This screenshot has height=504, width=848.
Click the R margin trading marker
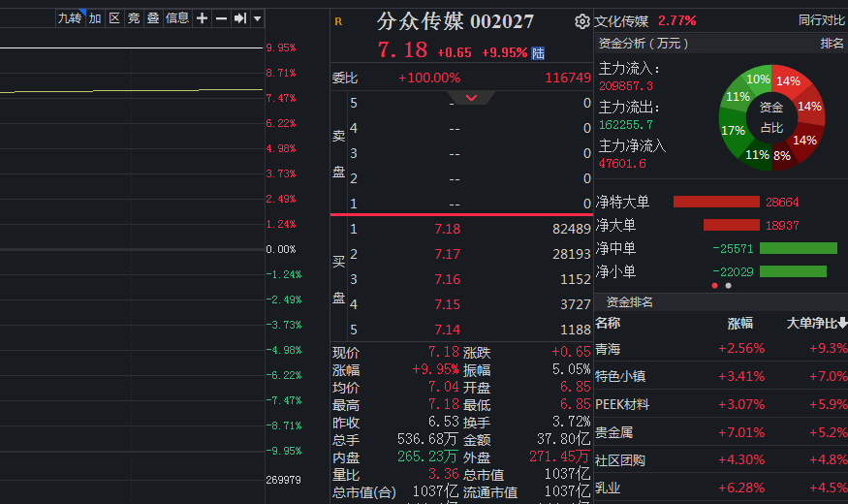[x=338, y=21]
